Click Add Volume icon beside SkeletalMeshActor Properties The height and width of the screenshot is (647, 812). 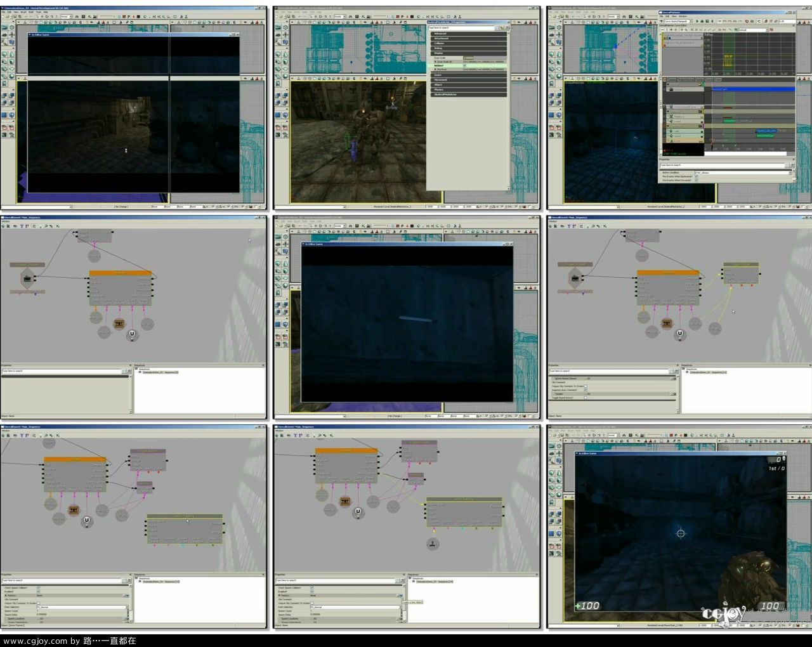point(285,115)
